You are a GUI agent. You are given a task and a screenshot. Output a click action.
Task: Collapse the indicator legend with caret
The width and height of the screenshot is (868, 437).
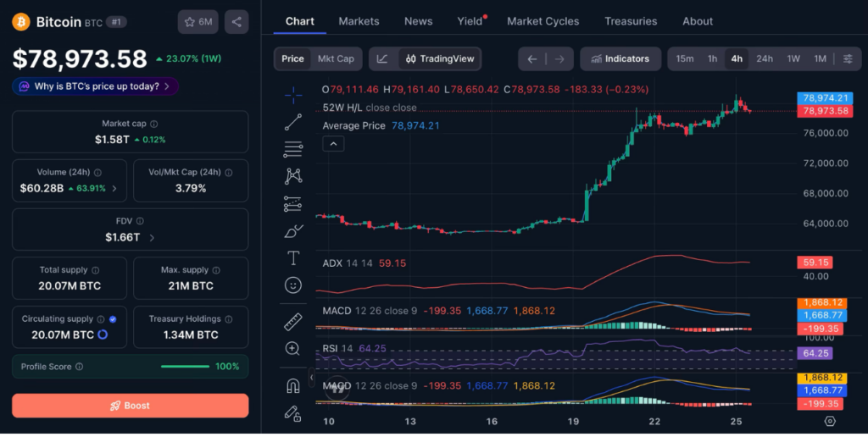click(x=333, y=144)
